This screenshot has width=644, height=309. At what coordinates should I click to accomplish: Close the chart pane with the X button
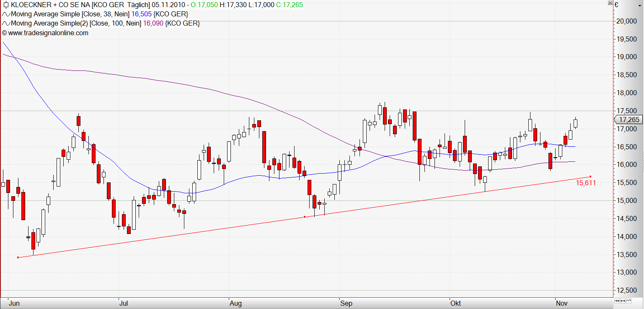[610, 3]
